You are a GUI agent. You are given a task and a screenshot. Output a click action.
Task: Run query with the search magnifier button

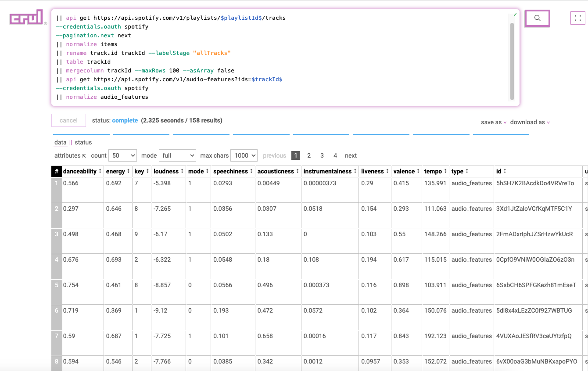tap(537, 18)
